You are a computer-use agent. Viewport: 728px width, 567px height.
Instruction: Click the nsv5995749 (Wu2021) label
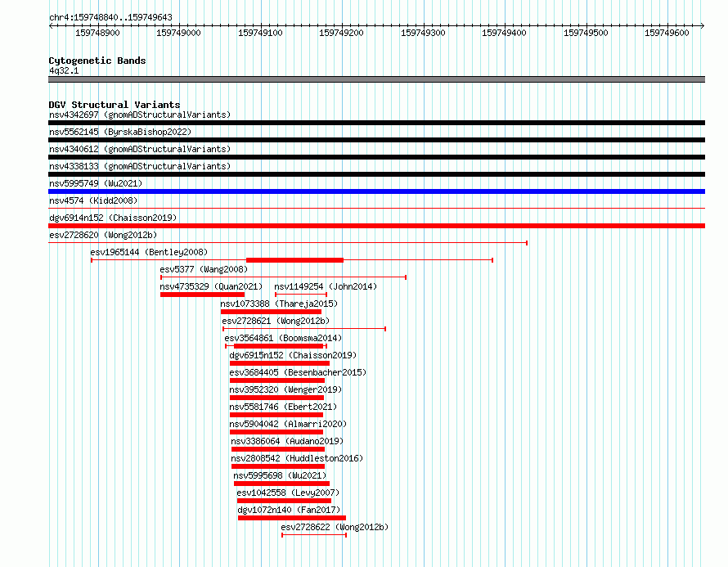[x=96, y=183]
